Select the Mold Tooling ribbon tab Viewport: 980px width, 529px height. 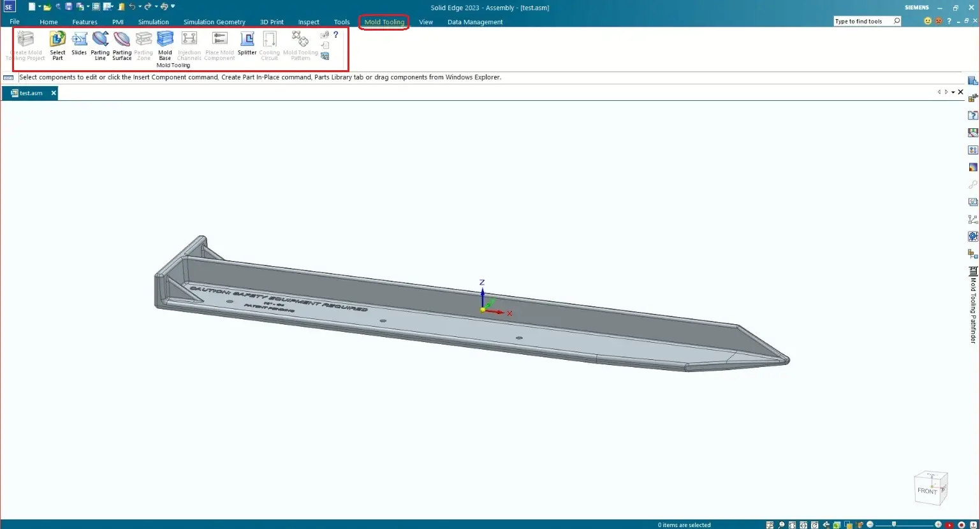[384, 22]
